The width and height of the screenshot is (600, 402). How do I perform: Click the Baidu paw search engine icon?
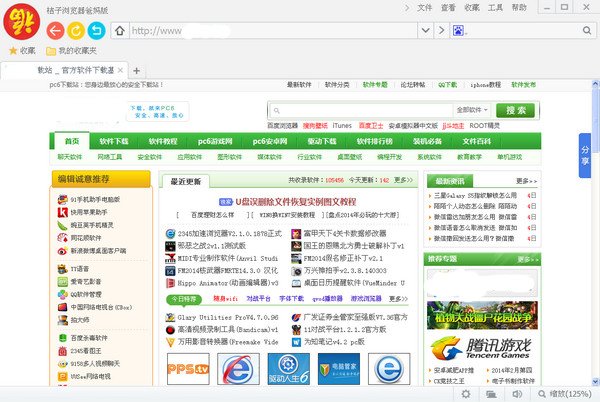coord(458,31)
